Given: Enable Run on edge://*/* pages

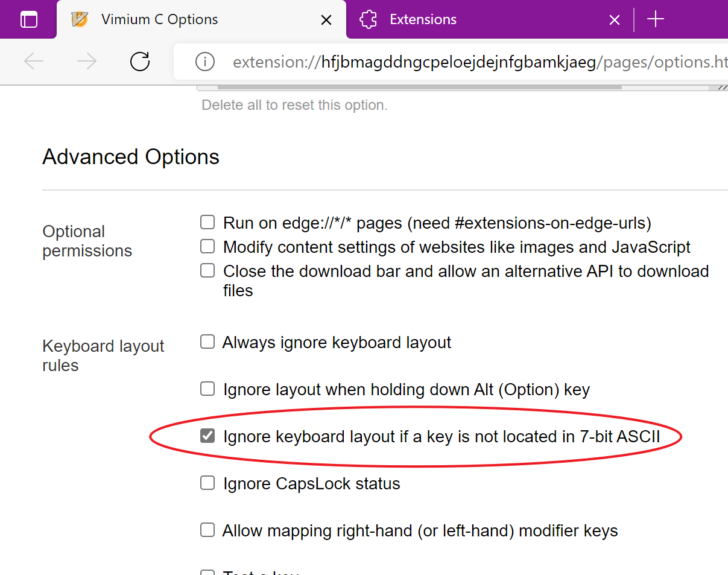Looking at the screenshot, I should (x=207, y=223).
